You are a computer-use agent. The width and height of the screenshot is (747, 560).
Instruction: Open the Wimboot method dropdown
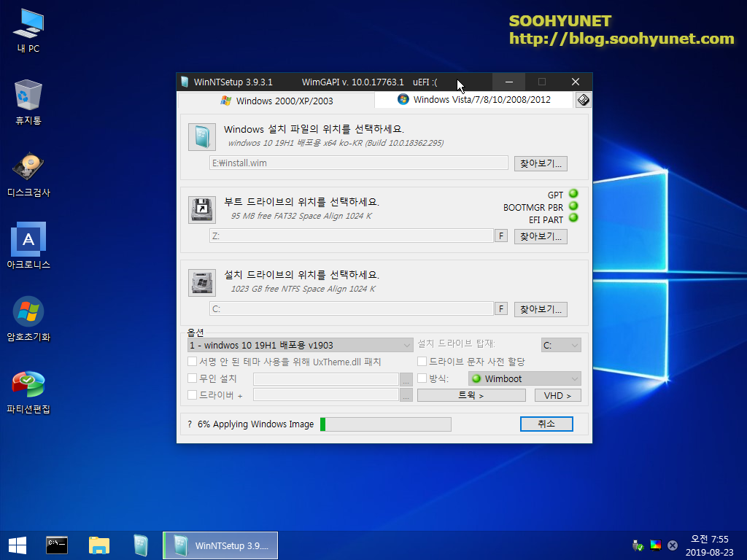click(525, 378)
